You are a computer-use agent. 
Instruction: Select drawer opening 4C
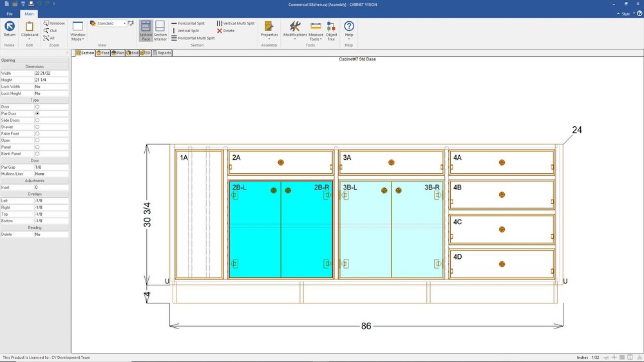[x=502, y=229]
